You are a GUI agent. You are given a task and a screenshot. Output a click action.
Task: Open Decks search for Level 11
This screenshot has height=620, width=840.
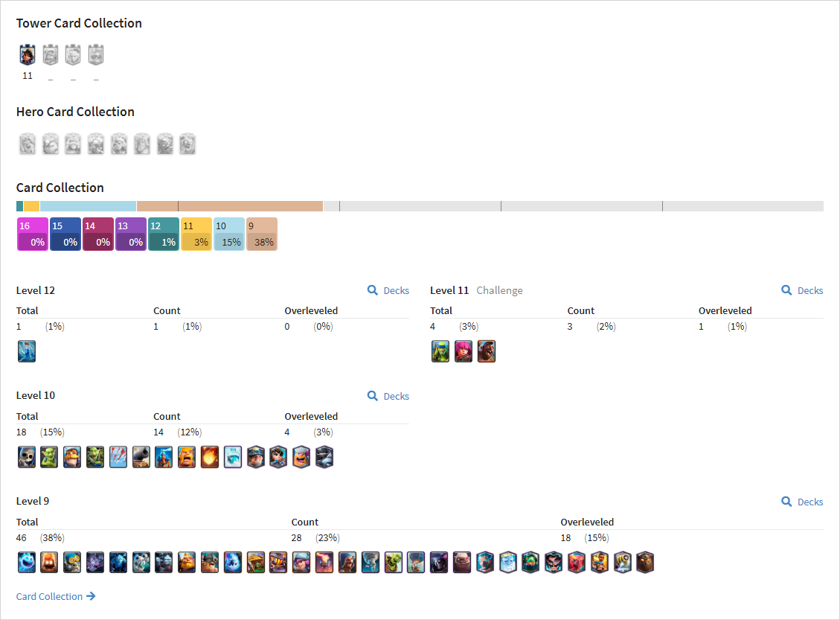point(802,290)
